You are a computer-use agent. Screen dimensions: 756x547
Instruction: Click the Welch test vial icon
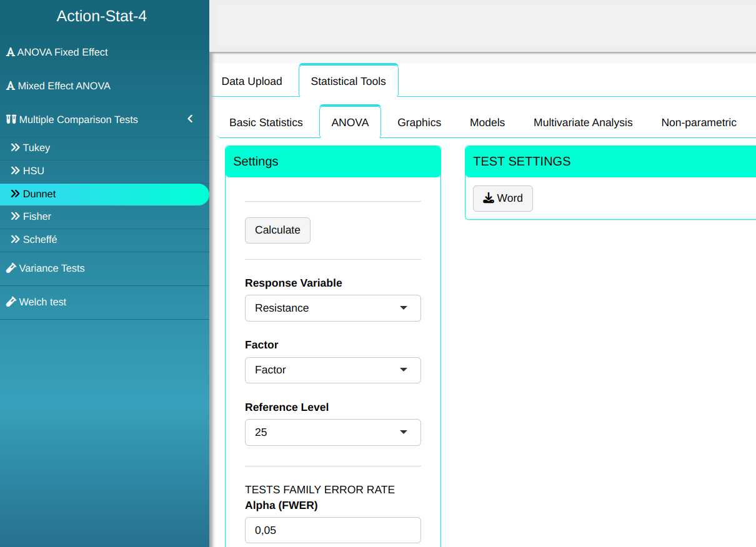pyautogui.click(x=11, y=302)
